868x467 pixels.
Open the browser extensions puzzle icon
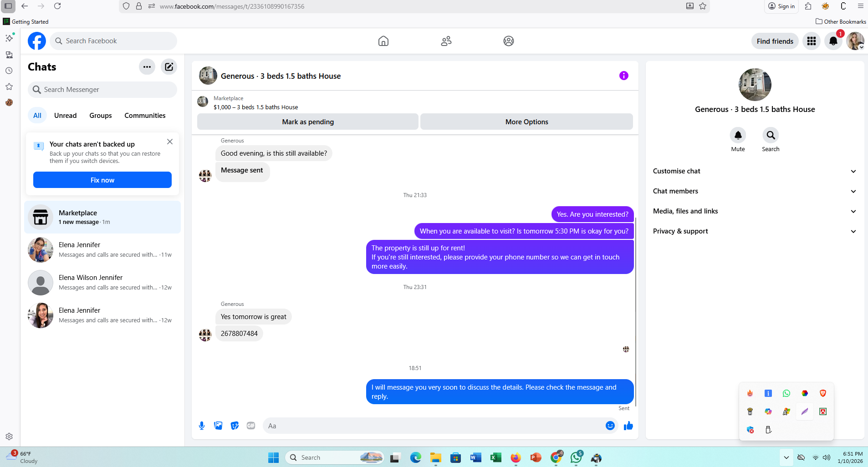[808, 6]
